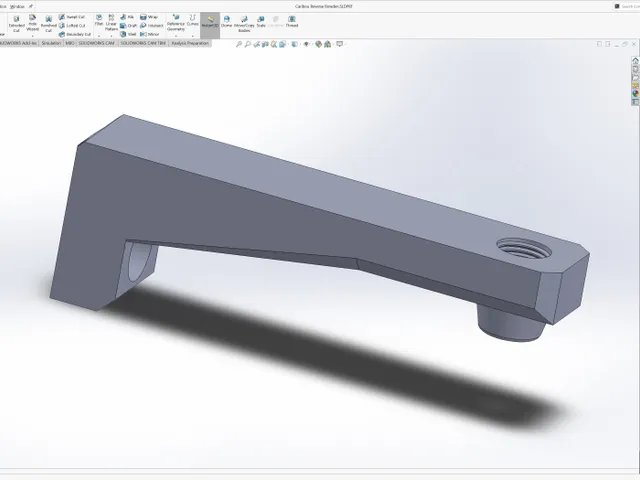Open the Display Style dropdown
The image size is (640, 480).
(295, 44)
